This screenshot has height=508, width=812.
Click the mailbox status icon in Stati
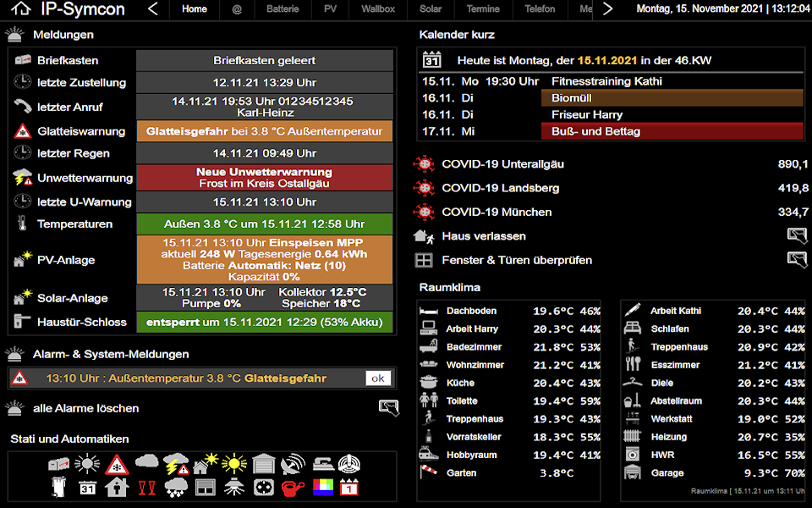click(x=58, y=464)
